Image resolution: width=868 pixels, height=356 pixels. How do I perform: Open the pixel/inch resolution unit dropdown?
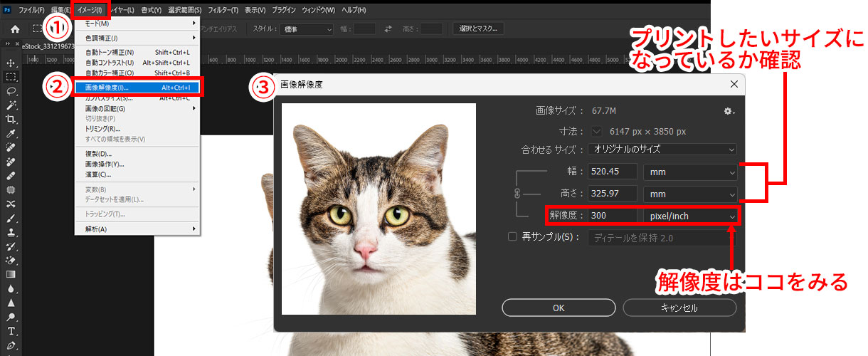[x=690, y=216]
